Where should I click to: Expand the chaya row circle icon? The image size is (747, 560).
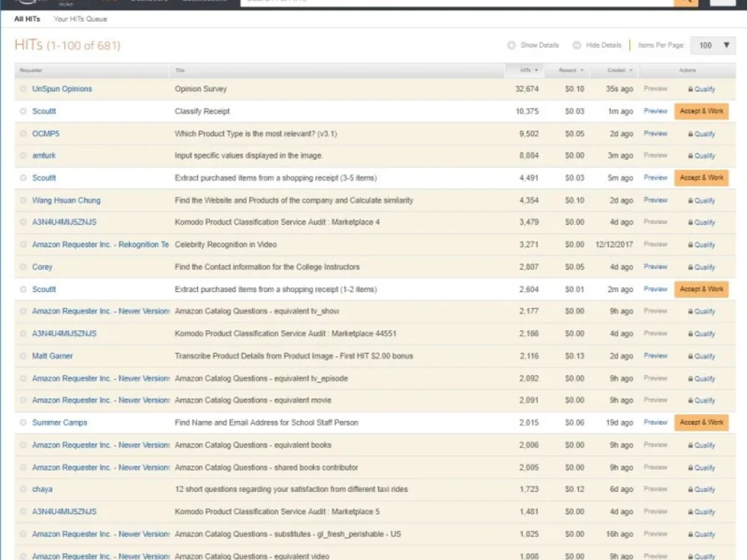23,490
